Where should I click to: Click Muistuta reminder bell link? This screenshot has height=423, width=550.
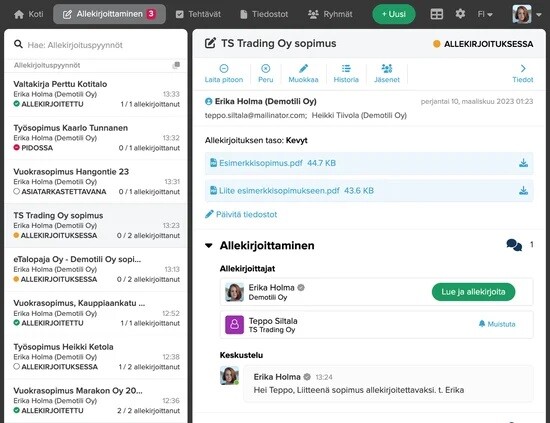[x=497, y=324]
